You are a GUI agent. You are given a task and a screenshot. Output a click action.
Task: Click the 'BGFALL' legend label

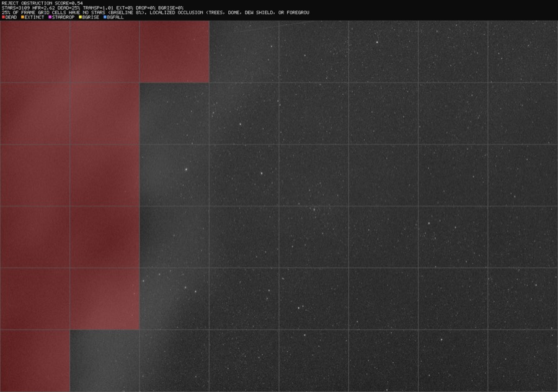[115, 17]
